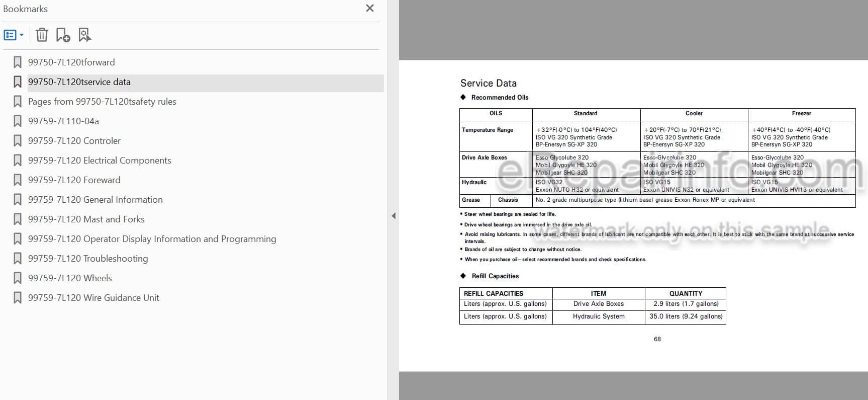Open bookmark 99759-7L120 General Information
Screen dimensions: 868x400
pyautogui.click(x=95, y=200)
